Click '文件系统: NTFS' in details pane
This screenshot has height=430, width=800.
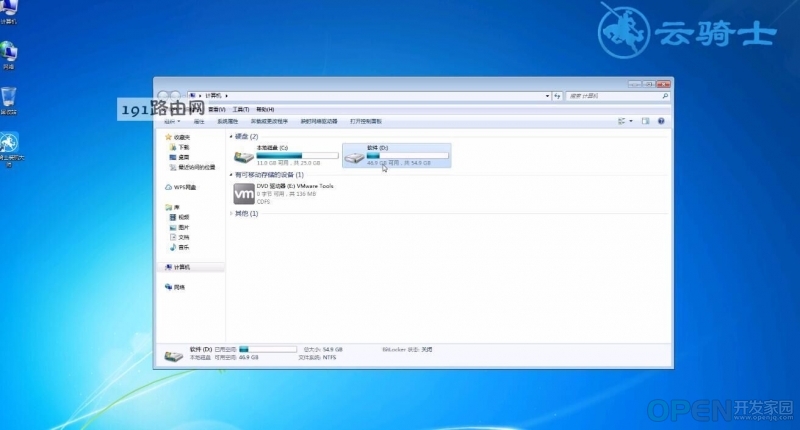(x=317, y=358)
